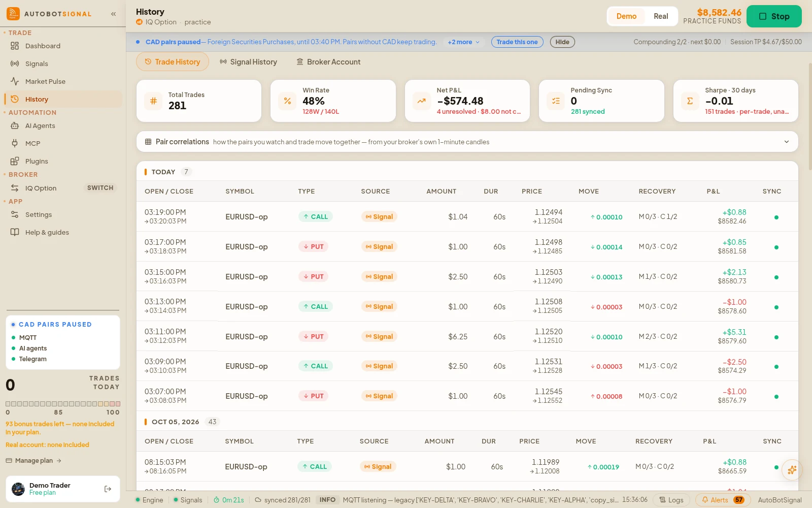Click the floating AI sparkle assistant icon

coord(792,470)
